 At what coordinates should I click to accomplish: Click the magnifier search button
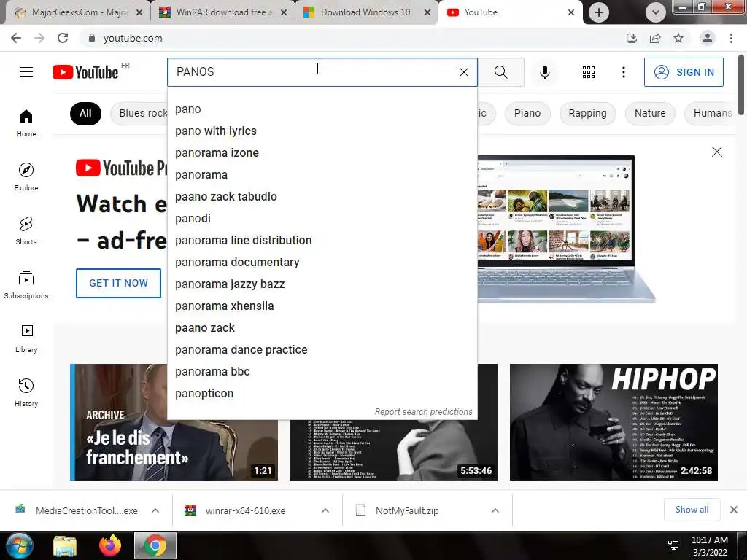[500, 72]
